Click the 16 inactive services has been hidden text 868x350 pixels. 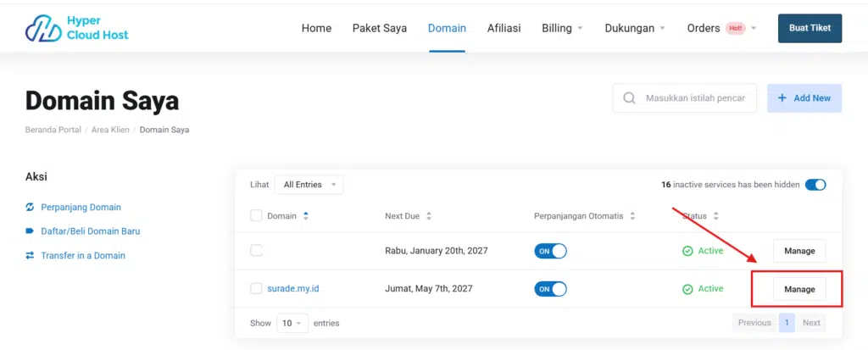pos(730,185)
